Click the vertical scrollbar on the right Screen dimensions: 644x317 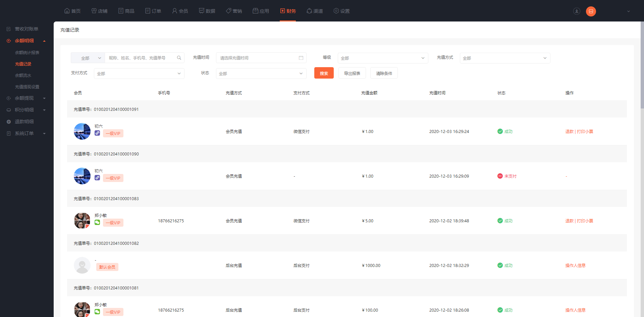coord(642,65)
